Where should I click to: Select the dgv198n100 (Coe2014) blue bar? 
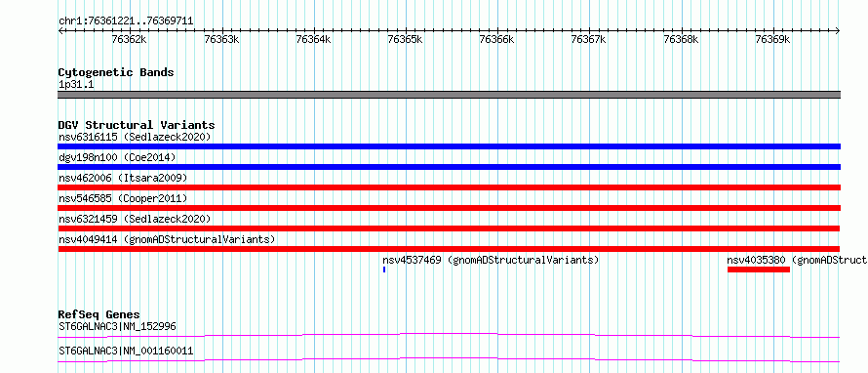point(449,167)
